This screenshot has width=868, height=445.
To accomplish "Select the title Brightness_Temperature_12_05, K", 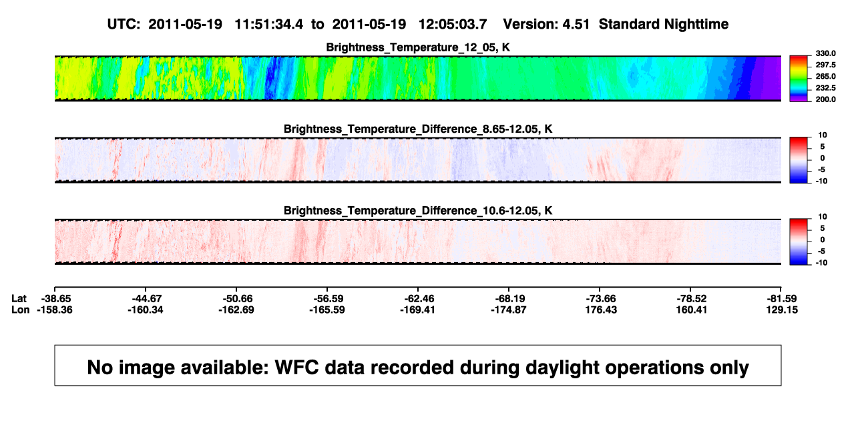I will tap(418, 47).
